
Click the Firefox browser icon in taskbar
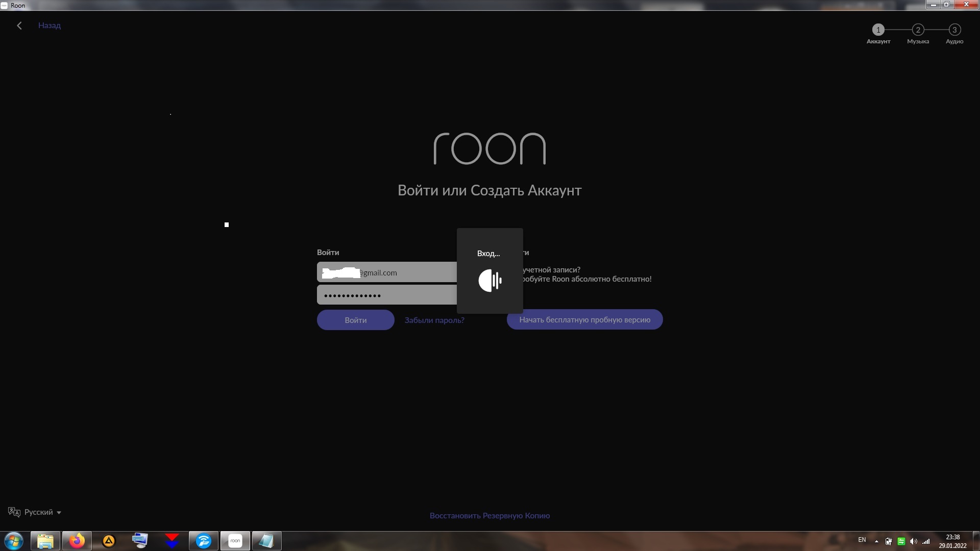(x=76, y=540)
